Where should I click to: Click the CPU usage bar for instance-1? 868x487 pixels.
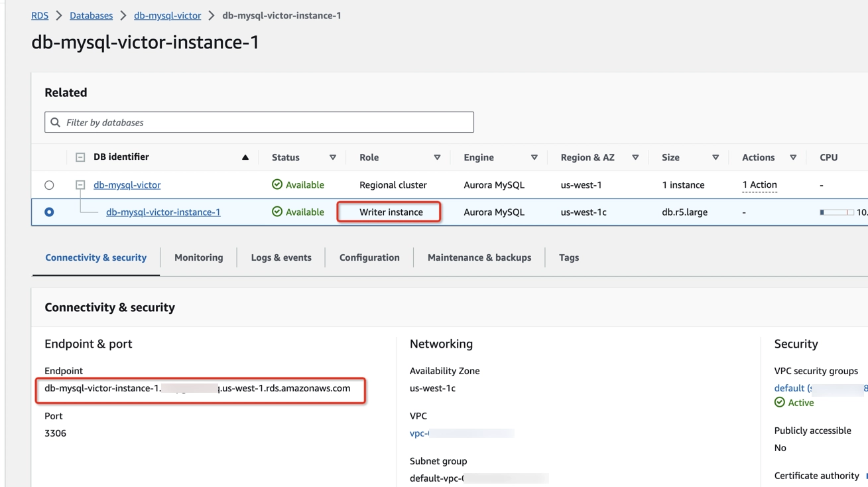click(837, 212)
